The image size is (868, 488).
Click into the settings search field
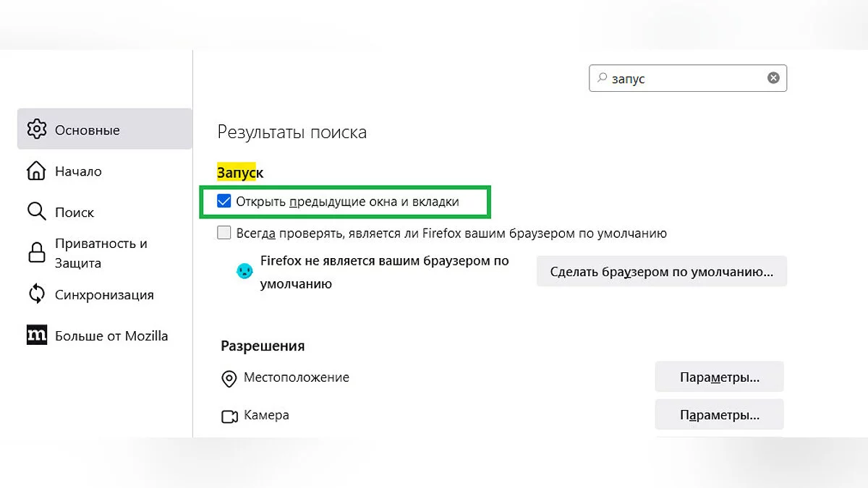coord(687,78)
